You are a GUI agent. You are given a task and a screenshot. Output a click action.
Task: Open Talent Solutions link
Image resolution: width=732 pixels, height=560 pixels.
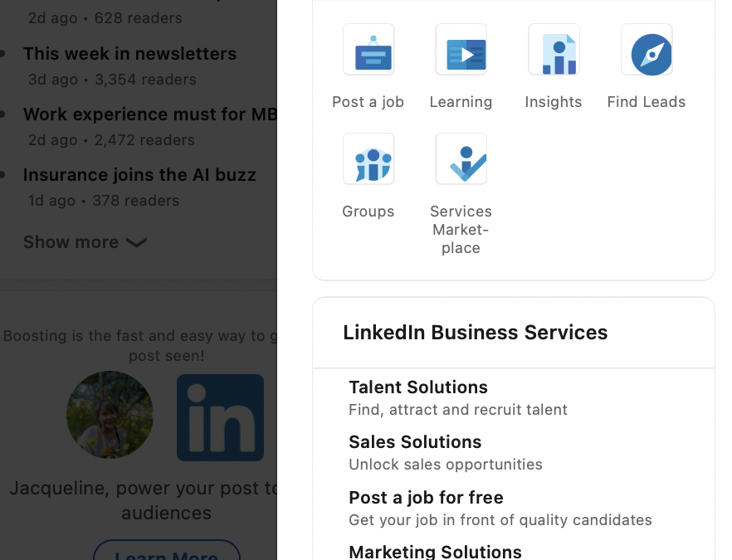[418, 387]
